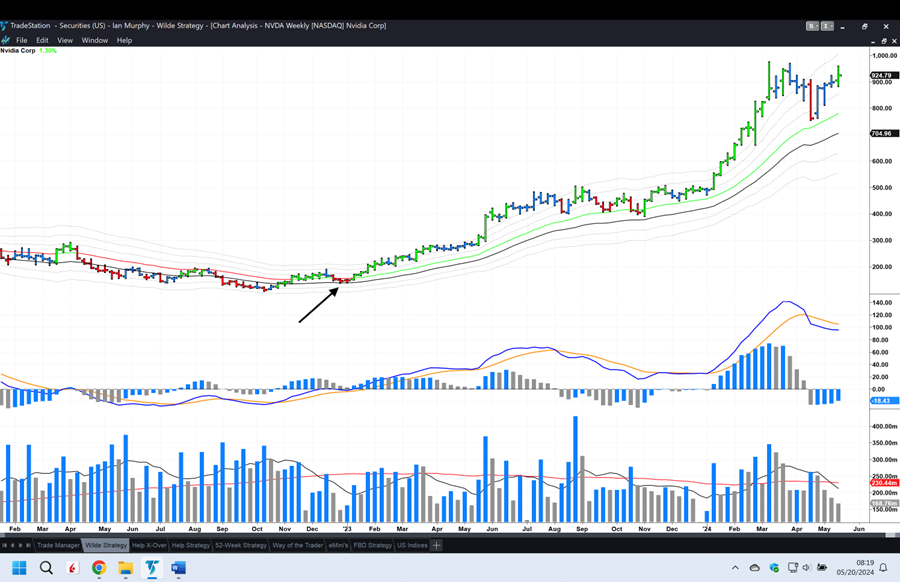Click the '24 year marker on time axis

[707, 529]
